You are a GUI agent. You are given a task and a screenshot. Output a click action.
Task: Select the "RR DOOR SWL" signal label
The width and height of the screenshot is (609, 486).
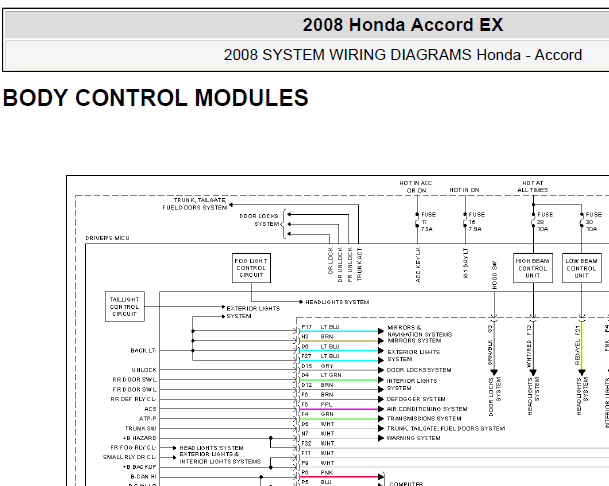(x=134, y=380)
